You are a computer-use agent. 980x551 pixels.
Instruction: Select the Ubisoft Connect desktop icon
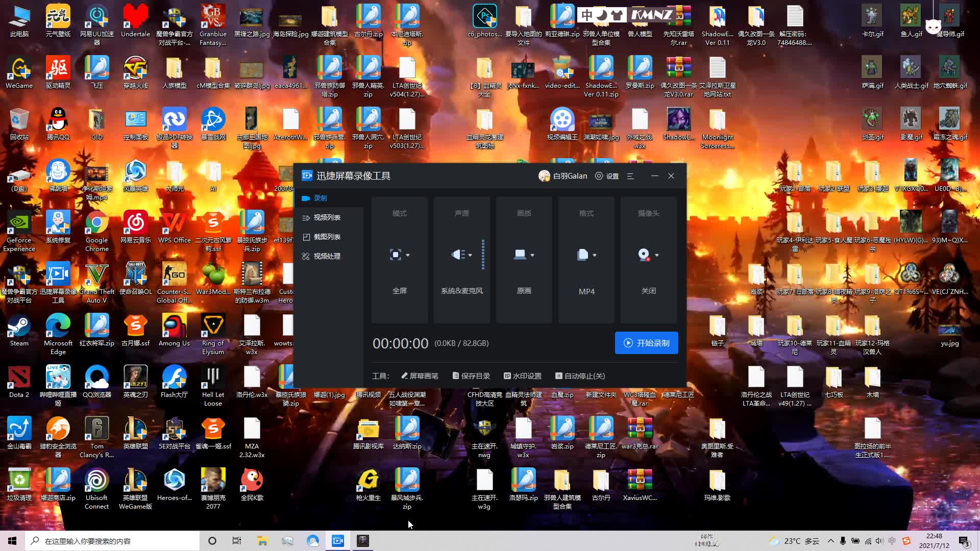tap(97, 489)
